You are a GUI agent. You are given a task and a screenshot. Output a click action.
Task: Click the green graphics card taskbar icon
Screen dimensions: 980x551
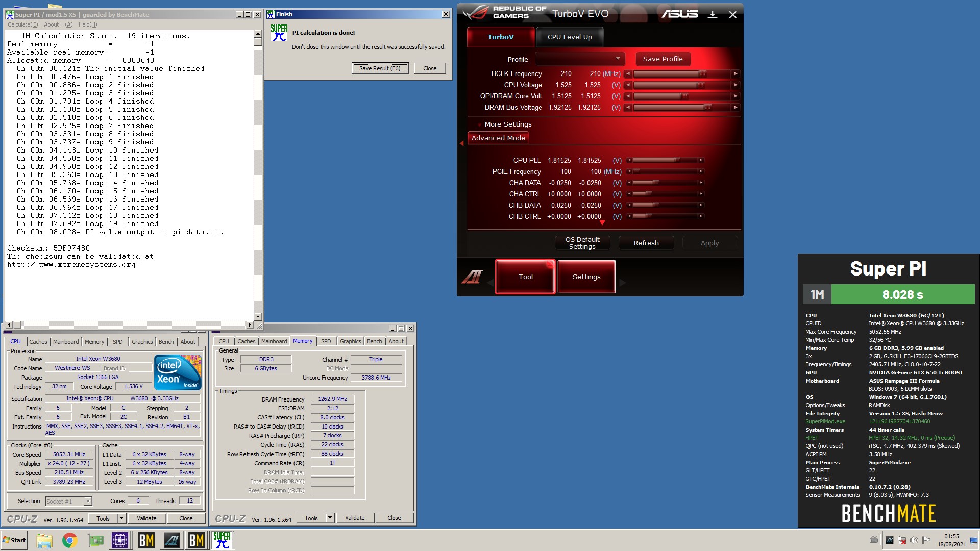tap(95, 540)
